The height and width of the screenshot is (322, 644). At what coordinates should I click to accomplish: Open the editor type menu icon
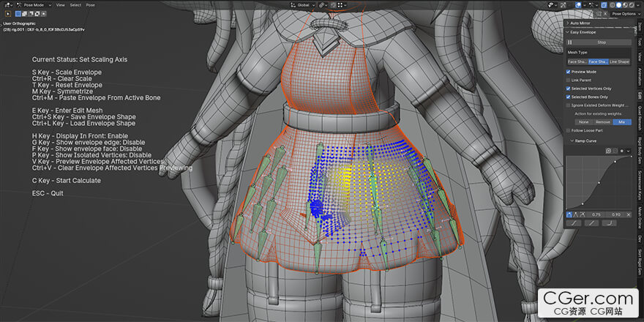click(7, 4)
